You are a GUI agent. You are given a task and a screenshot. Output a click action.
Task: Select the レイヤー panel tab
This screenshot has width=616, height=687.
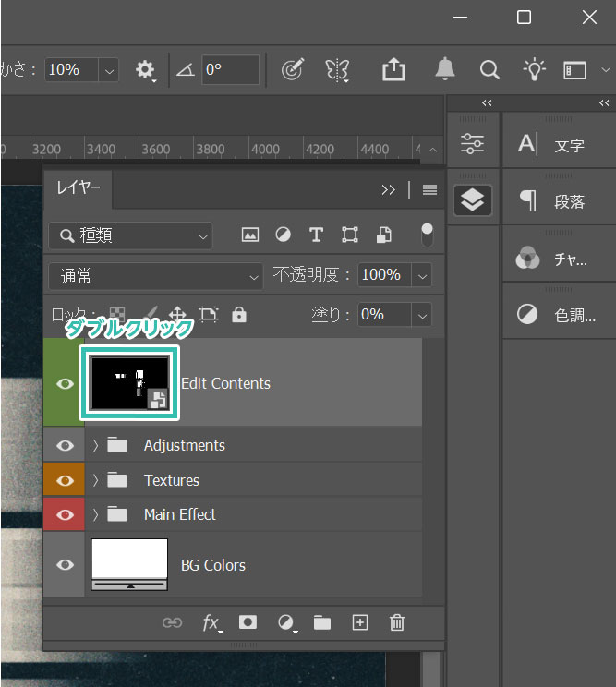tap(79, 188)
